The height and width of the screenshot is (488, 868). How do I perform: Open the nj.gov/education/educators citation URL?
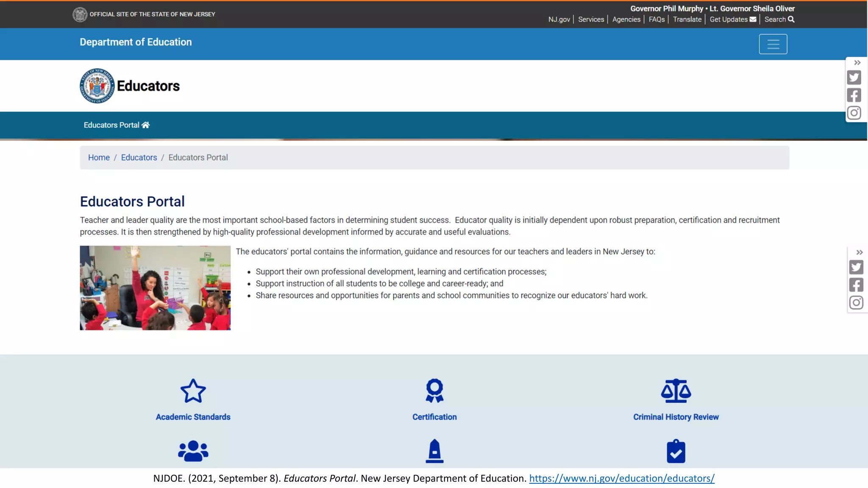point(622,478)
